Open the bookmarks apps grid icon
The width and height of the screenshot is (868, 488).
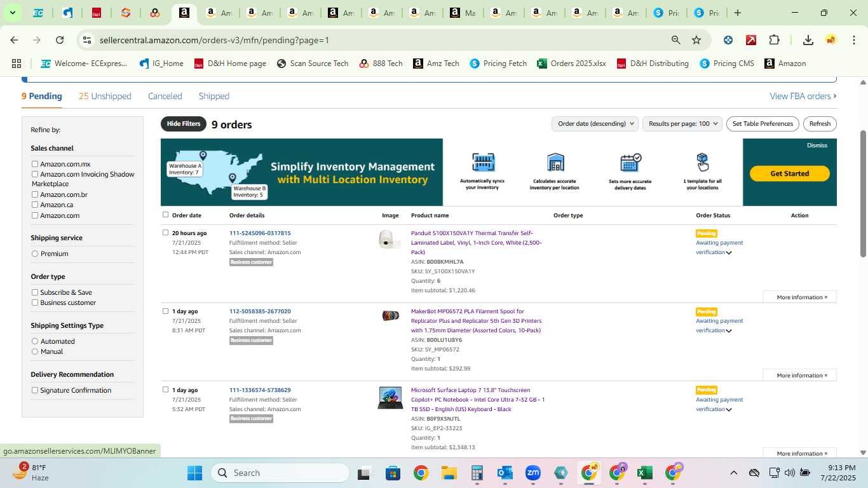coord(17,64)
